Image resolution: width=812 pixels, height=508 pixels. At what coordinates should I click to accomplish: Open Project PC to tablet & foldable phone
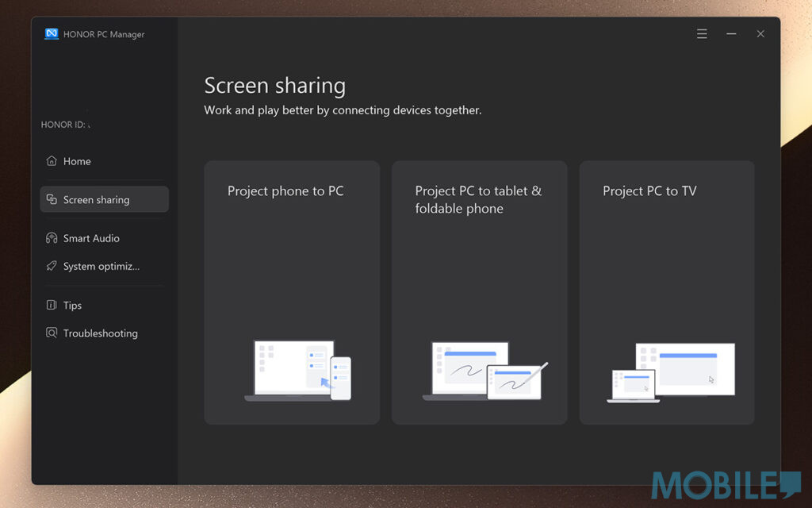point(480,292)
